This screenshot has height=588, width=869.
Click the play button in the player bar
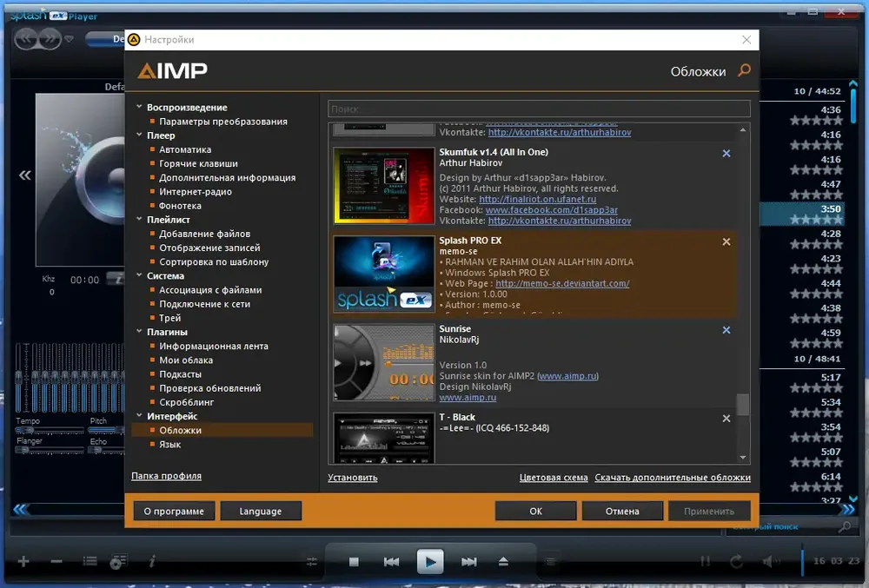[x=430, y=561]
